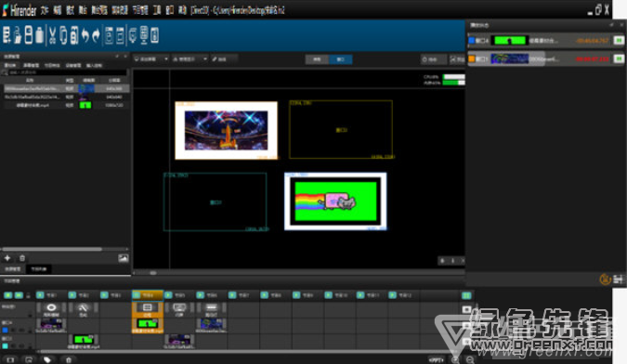Click the plus icon to add media
The width and height of the screenshot is (627, 364).
[7, 258]
